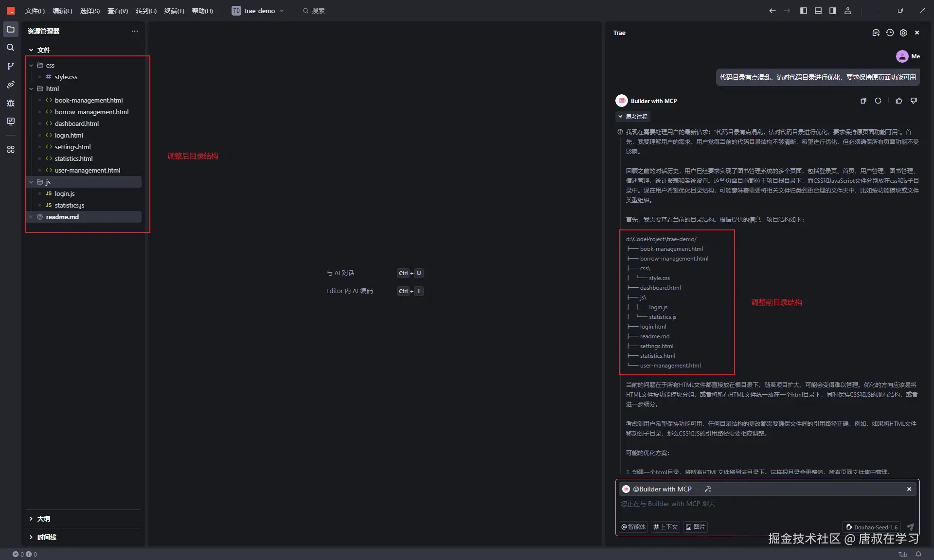The image size is (934, 560).
Task: Open the Search view in the activity bar
Action: 10,48
